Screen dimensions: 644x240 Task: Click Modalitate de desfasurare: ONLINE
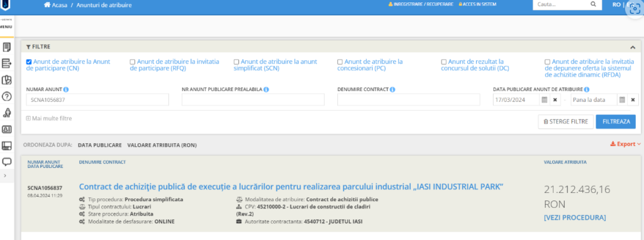pyautogui.click(x=126, y=222)
